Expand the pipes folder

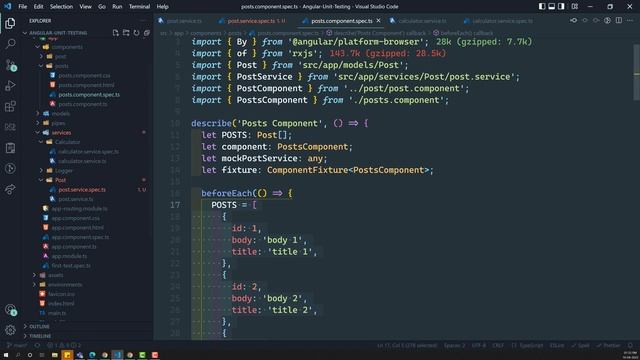pos(58,123)
